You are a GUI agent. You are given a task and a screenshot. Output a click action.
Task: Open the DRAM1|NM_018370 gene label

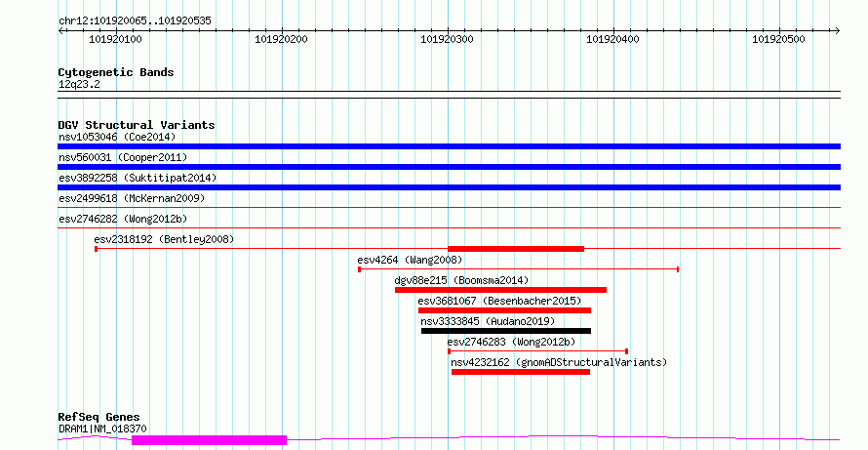[102, 429]
